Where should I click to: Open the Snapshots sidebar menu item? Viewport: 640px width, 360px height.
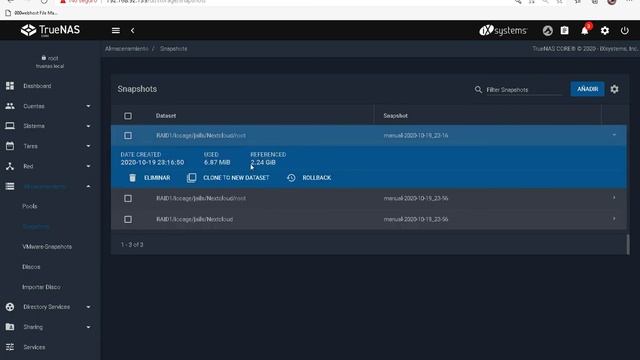pyautogui.click(x=36, y=227)
